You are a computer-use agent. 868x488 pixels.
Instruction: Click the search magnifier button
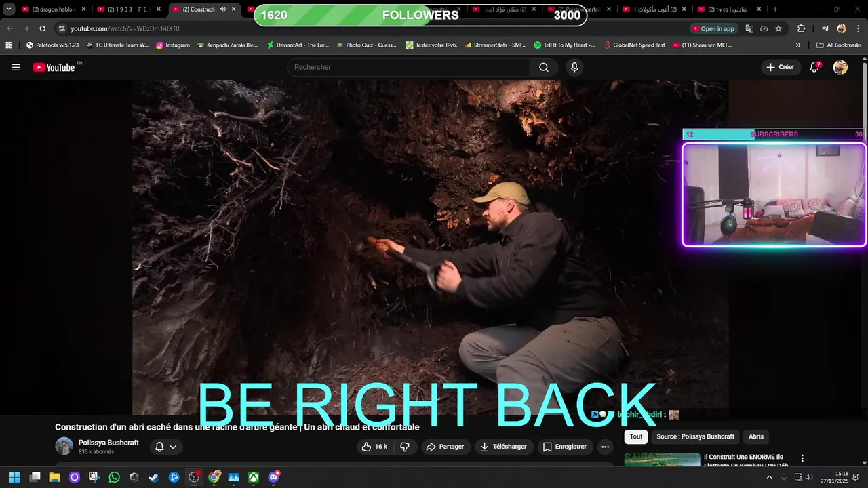544,67
